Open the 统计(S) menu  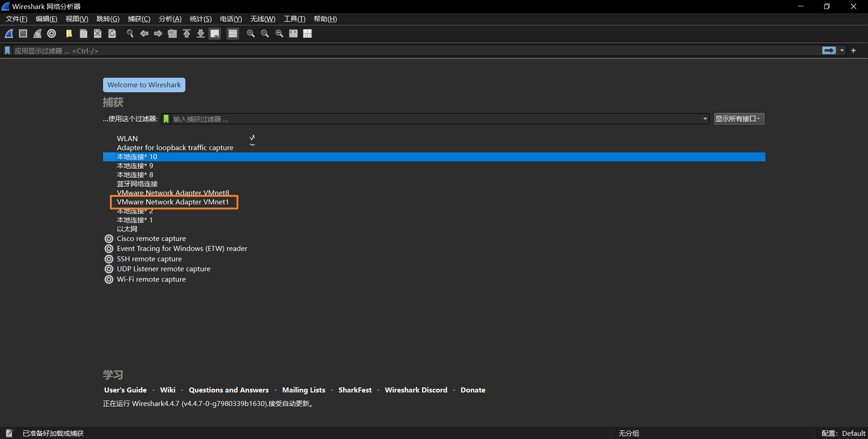(x=201, y=19)
